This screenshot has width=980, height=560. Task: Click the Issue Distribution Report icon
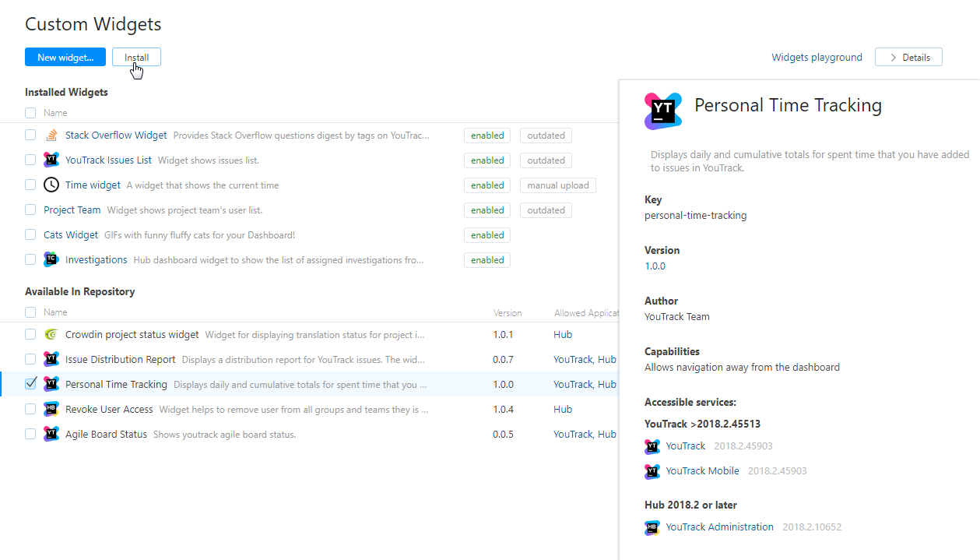click(x=51, y=360)
